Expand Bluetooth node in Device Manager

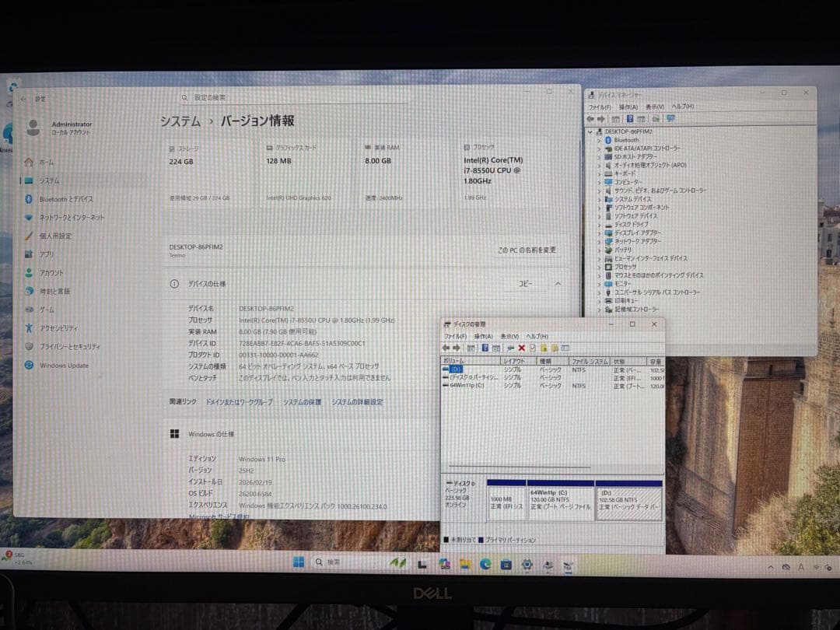(x=599, y=140)
